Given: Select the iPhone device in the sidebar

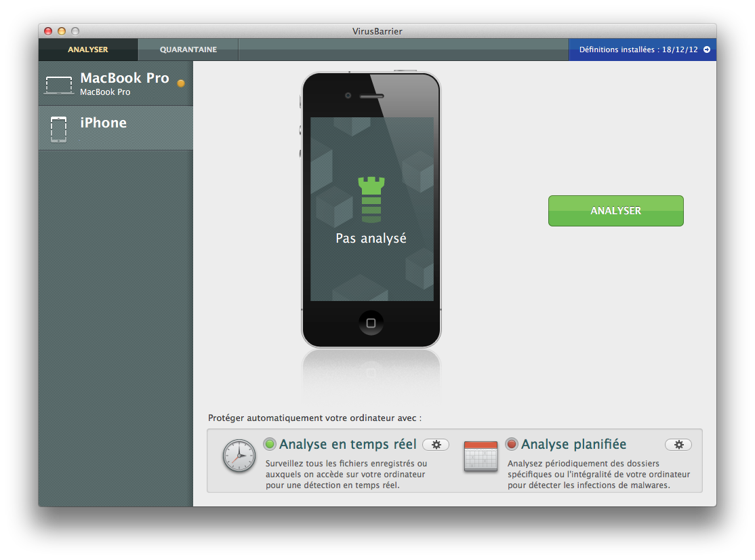Looking at the screenshot, I should pos(116,128).
